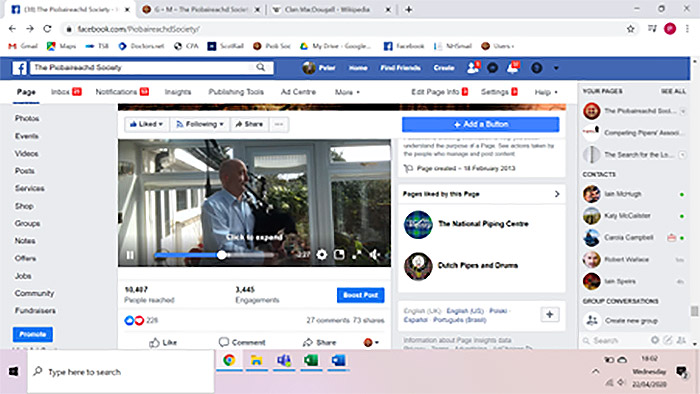700x394 pixels.
Task: Switch to Inbox tab
Action: [x=66, y=92]
